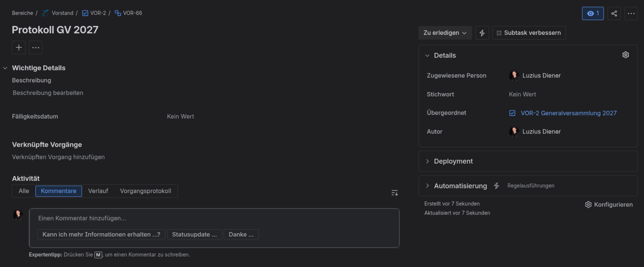The image size is (644, 267).
Task: Switch to the Verlauf tab
Action: (98, 191)
